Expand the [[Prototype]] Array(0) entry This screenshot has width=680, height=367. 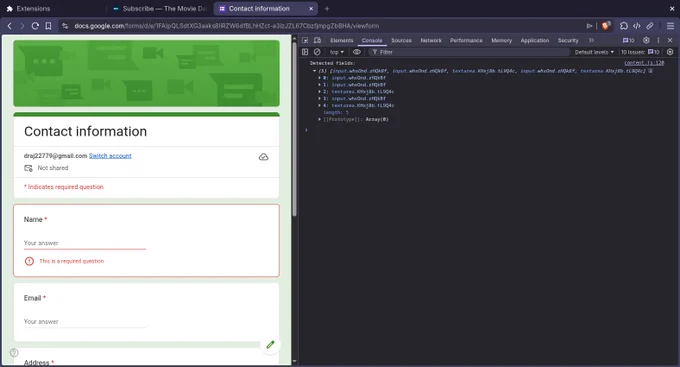[320, 119]
